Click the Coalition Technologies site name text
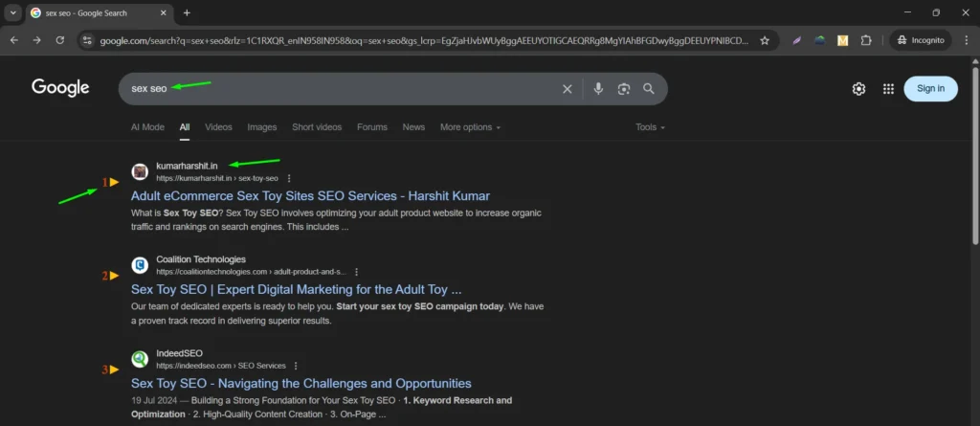The width and height of the screenshot is (980, 426). coord(201,259)
